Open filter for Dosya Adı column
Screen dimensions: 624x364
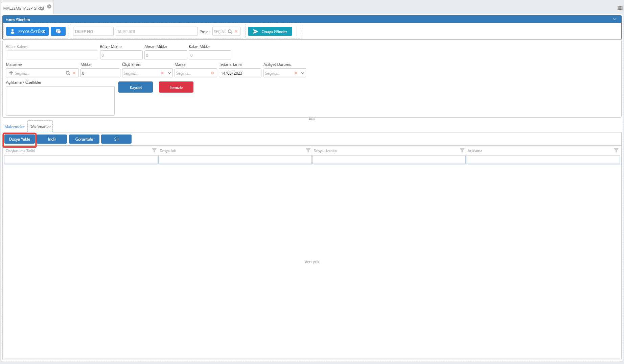pos(308,150)
